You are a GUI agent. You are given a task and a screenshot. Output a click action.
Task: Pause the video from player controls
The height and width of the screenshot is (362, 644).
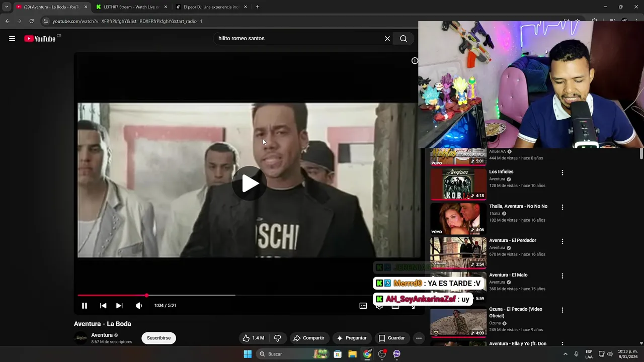coord(85,306)
